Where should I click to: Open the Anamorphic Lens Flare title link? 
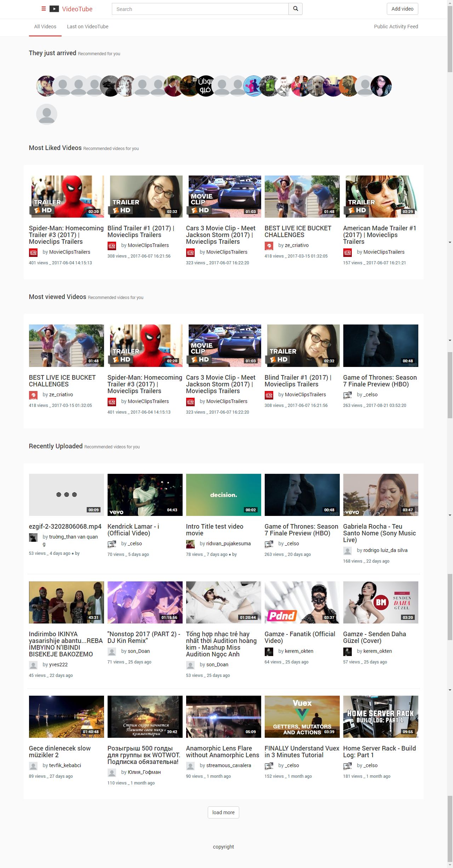tap(223, 752)
